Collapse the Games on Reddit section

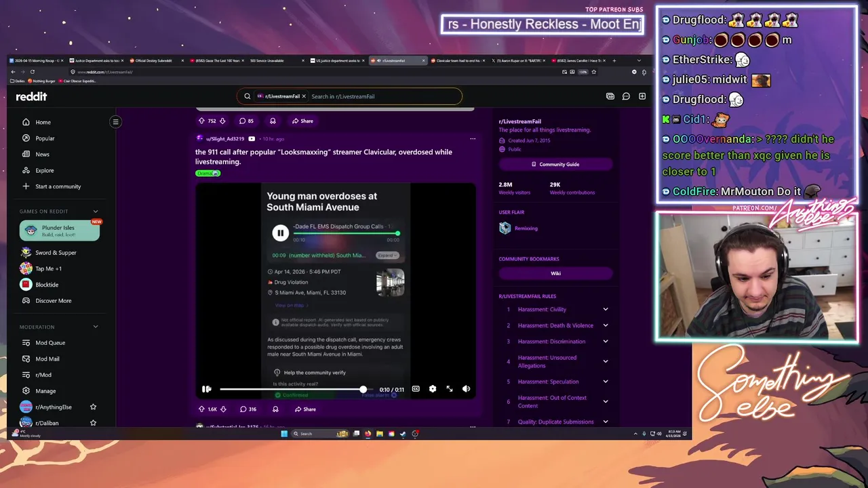click(95, 211)
